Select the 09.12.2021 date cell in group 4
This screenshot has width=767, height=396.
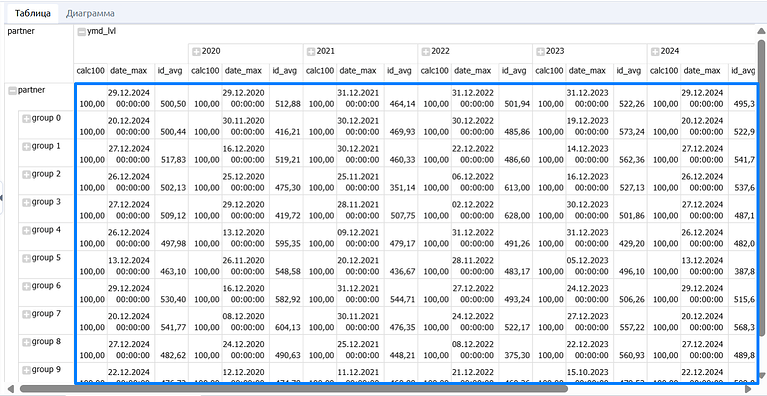[361, 237]
